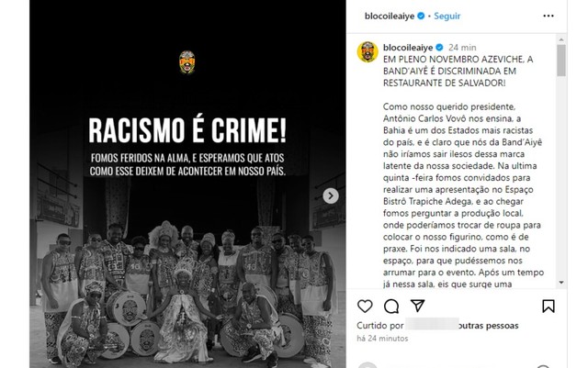This screenshot has height=368, width=588.
Task: Go to next carousel image arrow
Action: pyautogui.click(x=331, y=195)
